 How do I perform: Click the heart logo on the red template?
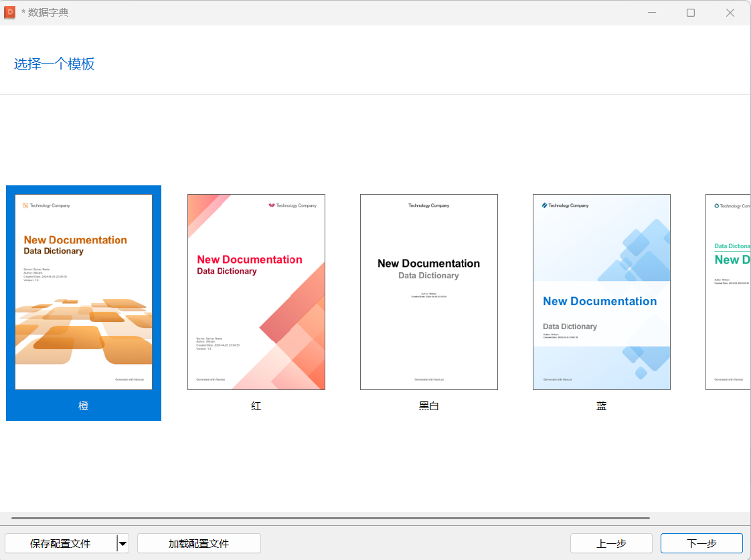272,205
